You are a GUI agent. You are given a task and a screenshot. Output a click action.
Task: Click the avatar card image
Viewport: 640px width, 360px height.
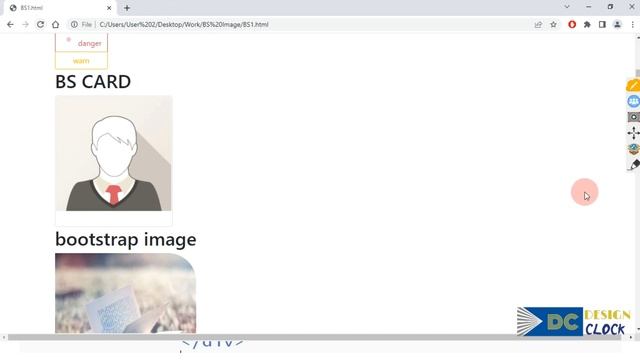pos(113,153)
